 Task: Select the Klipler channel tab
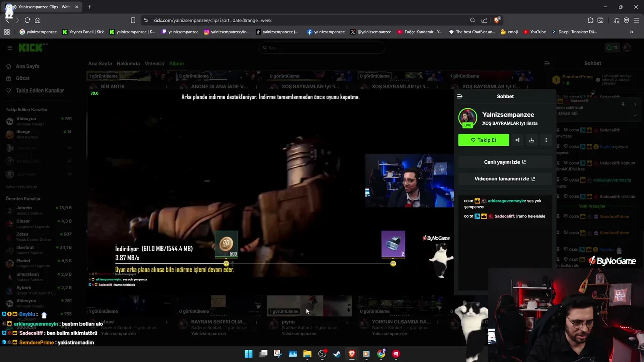coord(177,64)
